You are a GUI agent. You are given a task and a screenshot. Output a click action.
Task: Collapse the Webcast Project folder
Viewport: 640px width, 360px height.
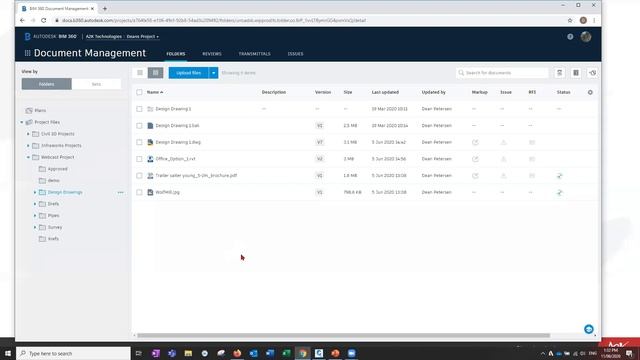coord(28,157)
